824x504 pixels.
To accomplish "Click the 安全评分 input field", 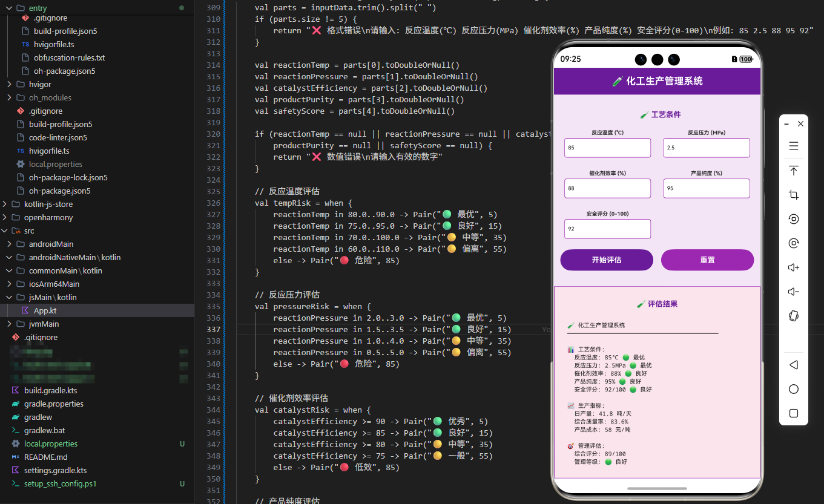I will click(607, 229).
